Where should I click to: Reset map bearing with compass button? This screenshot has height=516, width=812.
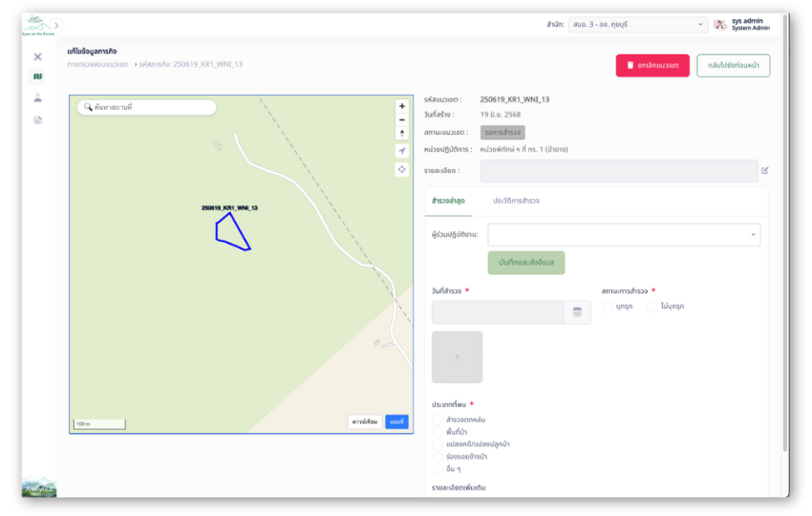pyautogui.click(x=401, y=134)
